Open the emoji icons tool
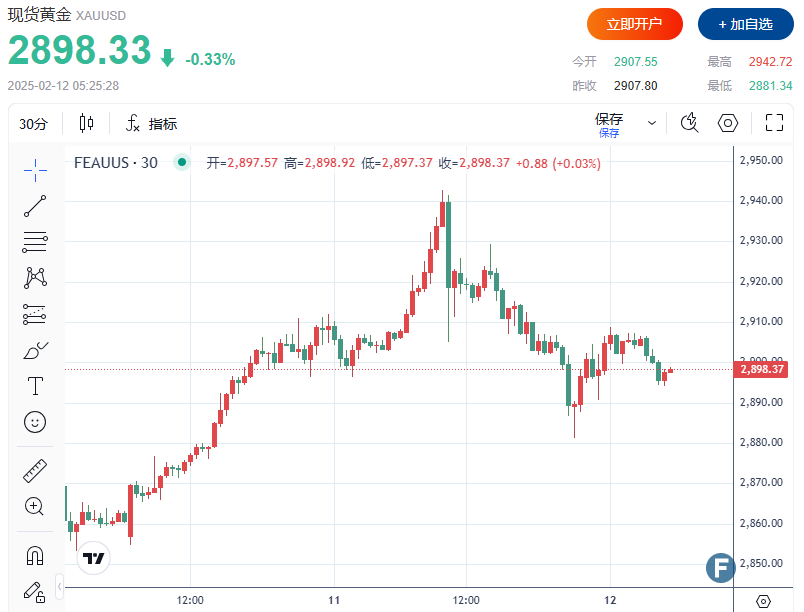 (x=35, y=422)
